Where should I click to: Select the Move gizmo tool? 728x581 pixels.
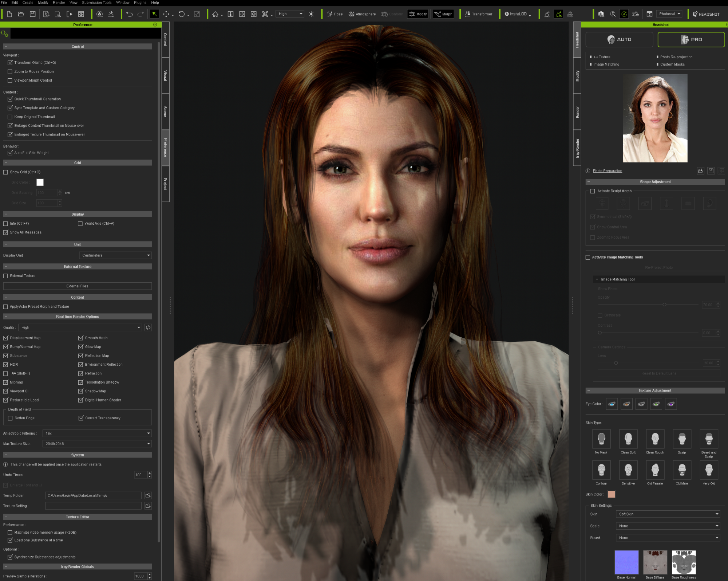coord(166,14)
